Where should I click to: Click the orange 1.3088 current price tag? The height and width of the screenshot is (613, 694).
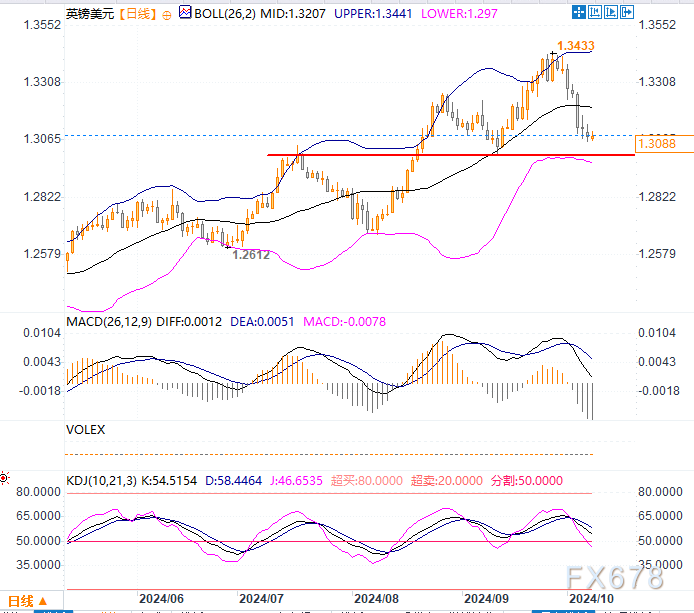pos(664,143)
